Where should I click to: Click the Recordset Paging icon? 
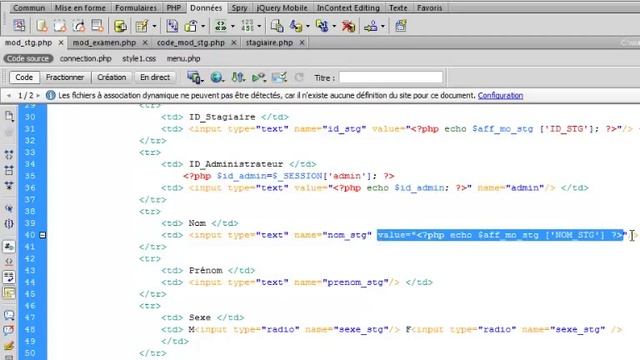[x=221, y=26]
